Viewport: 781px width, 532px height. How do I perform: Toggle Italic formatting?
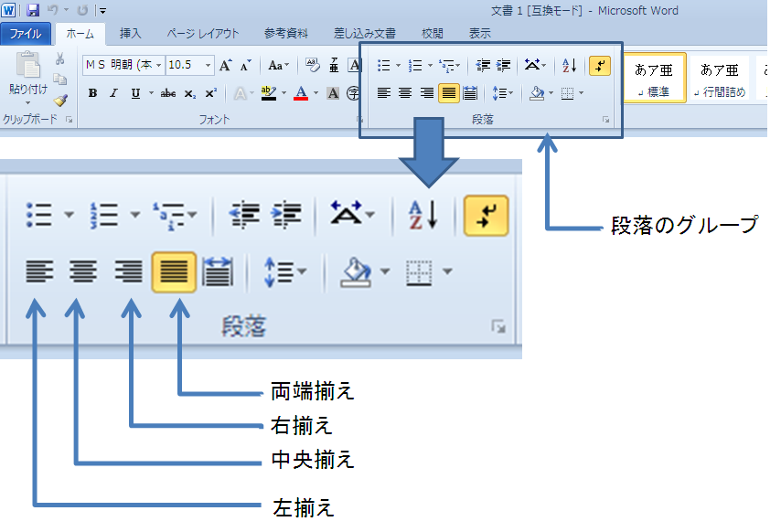[113, 93]
